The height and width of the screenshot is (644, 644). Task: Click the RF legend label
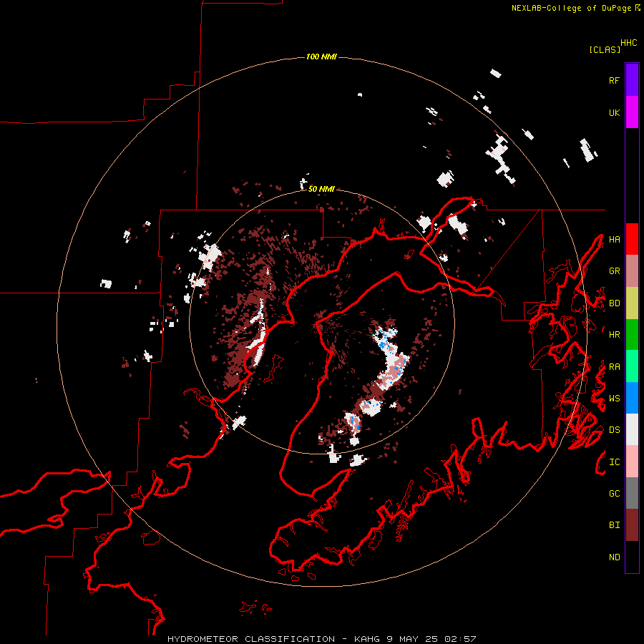coord(614,80)
